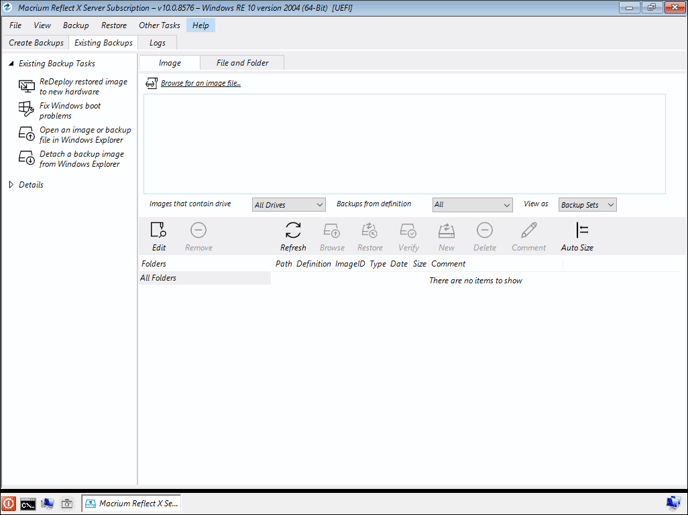Click the Restore toolbar icon
Screen dimensions: 688x515
click(x=369, y=229)
